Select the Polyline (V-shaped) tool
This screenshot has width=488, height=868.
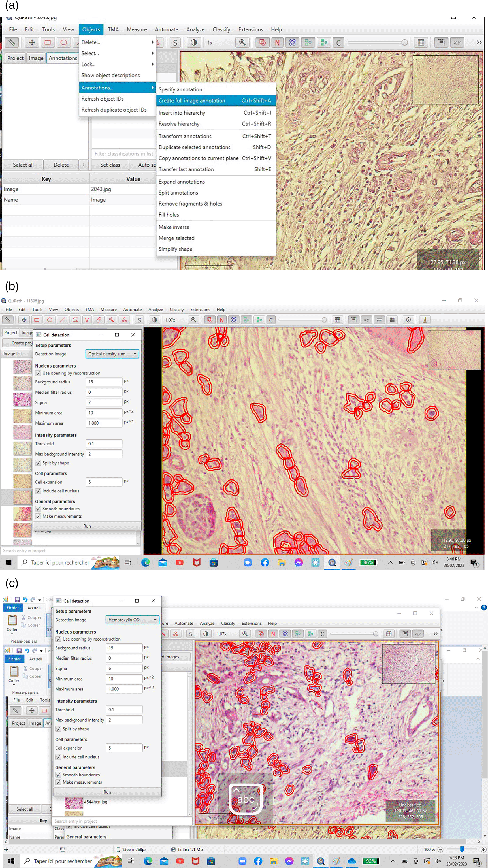[x=87, y=320]
